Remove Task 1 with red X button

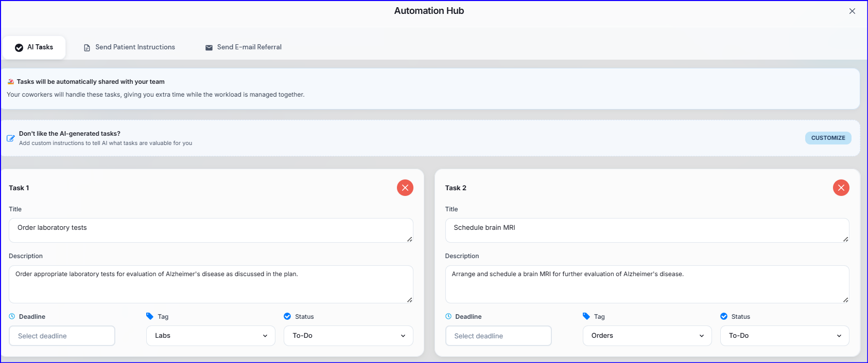[405, 188]
